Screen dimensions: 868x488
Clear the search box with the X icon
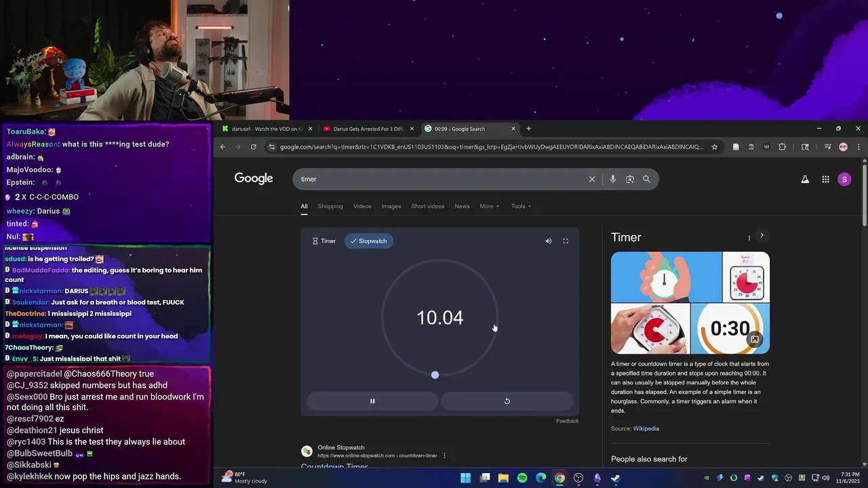coord(592,179)
